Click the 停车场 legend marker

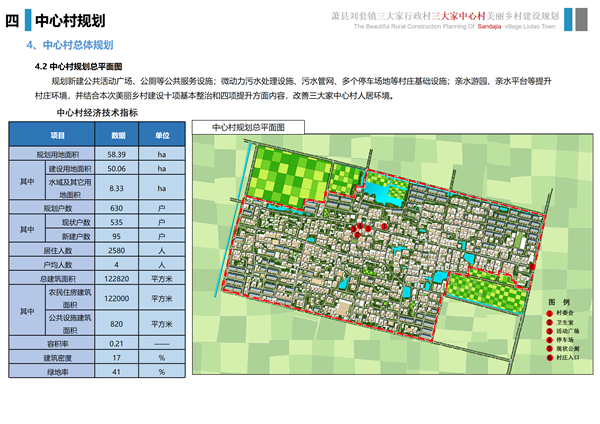[x=550, y=340]
